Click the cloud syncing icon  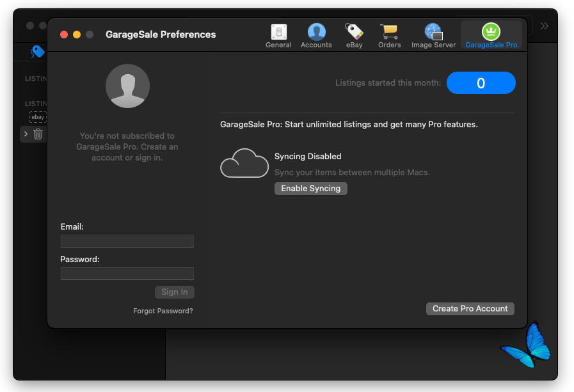tap(244, 164)
